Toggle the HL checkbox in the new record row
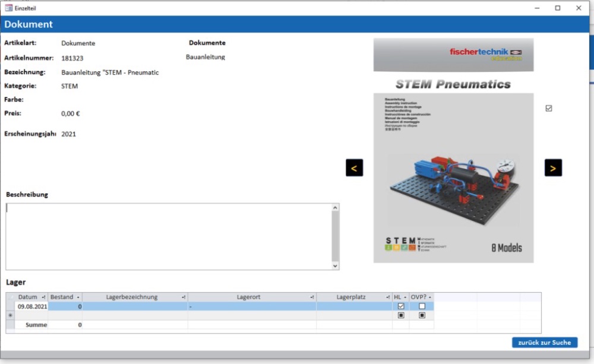Screen dimensions: 594x364 click(401, 315)
